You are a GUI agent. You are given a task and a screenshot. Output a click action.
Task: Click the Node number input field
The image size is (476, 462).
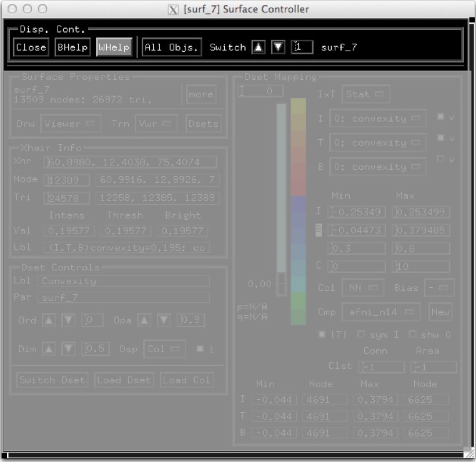(x=68, y=180)
